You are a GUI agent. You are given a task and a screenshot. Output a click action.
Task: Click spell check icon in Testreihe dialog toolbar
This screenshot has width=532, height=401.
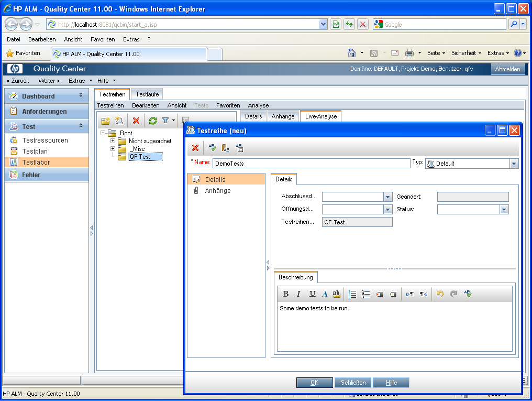point(212,148)
